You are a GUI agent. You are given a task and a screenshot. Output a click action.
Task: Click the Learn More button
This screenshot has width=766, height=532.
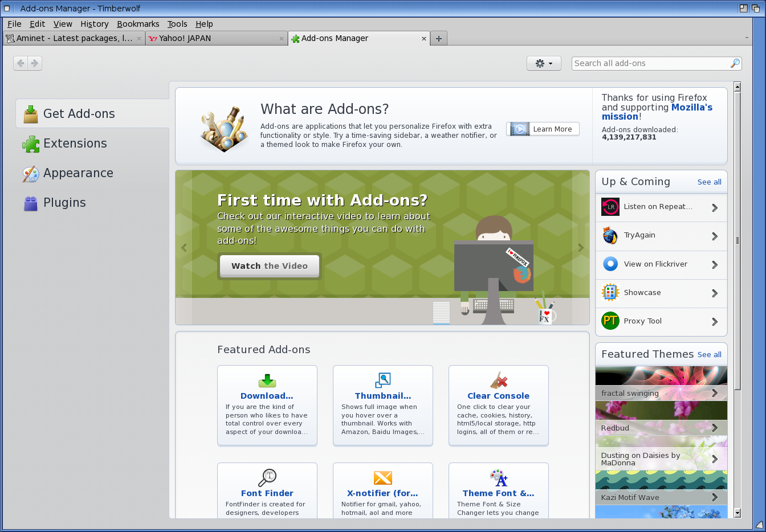[x=543, y=129]
